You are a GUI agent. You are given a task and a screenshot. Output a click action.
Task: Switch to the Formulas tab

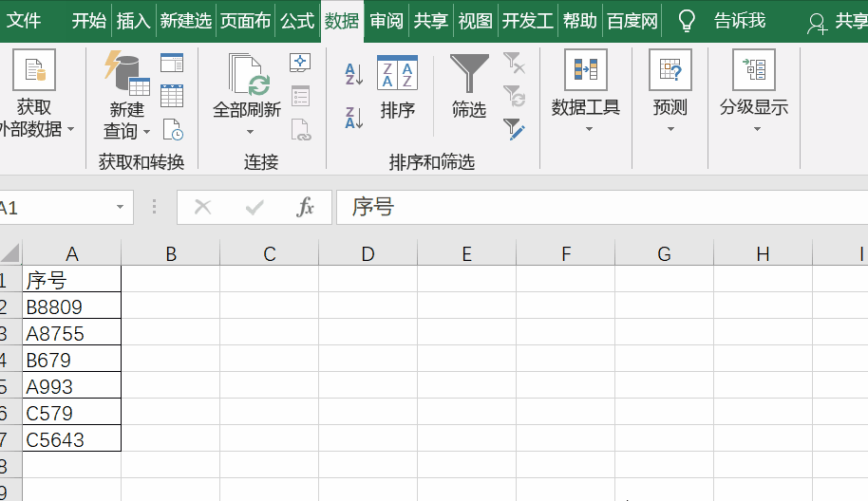[297, 21]
